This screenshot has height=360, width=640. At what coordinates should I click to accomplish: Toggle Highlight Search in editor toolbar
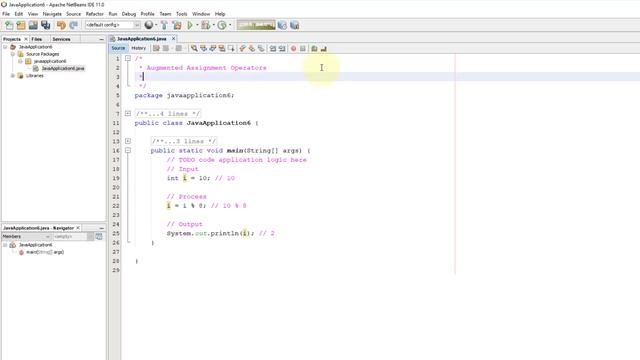tap(222, 49)
